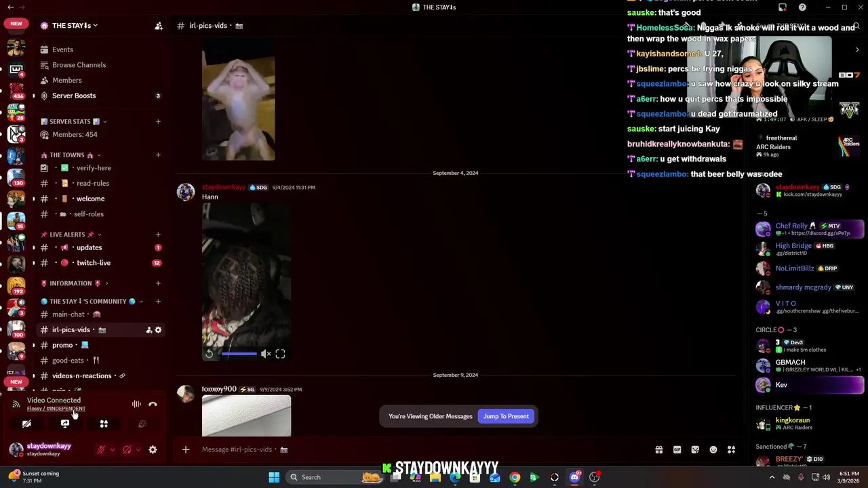Collapse the LIVE ALERTS category

click(x=71, y=235)
